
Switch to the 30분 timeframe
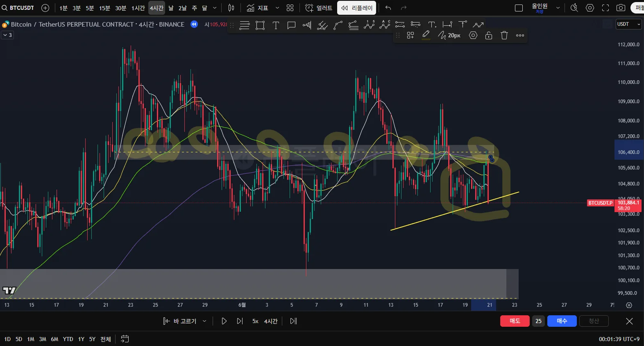click(120, 8)
